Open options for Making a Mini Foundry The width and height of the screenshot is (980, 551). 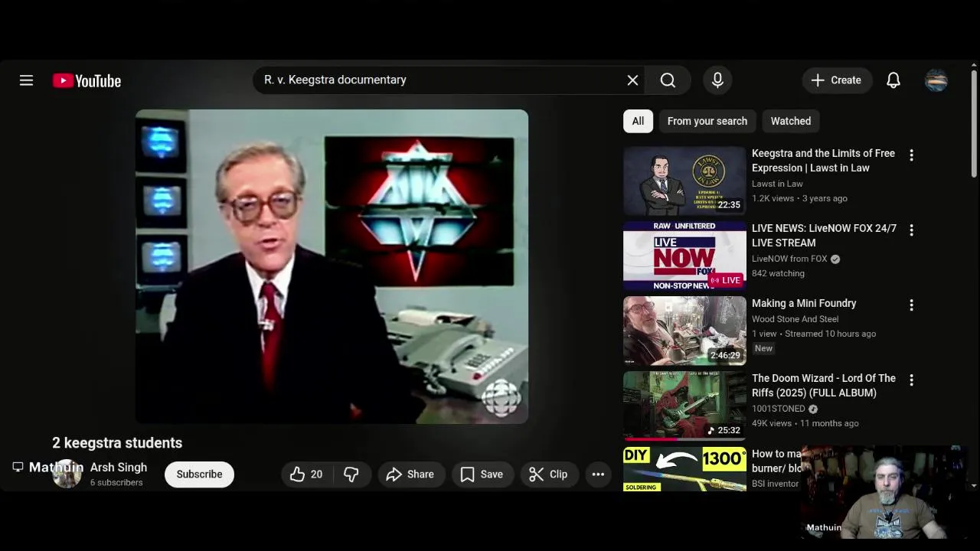(911, 305)
